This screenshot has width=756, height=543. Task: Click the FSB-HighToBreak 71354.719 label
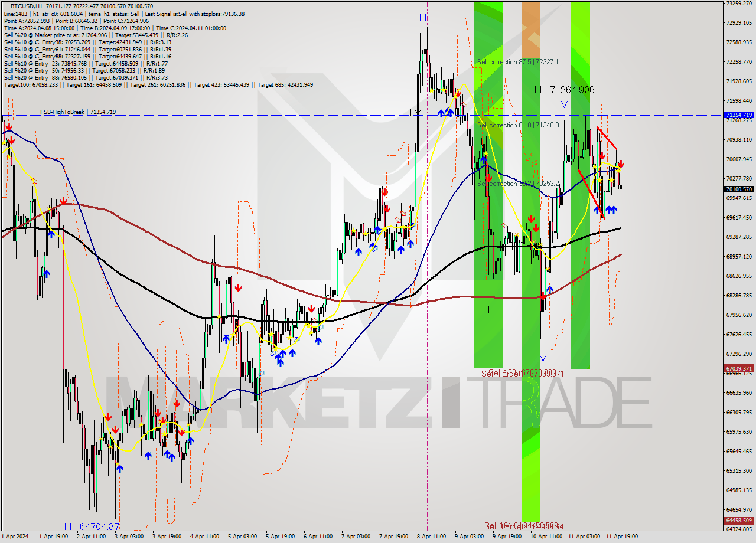pos(78,112)
